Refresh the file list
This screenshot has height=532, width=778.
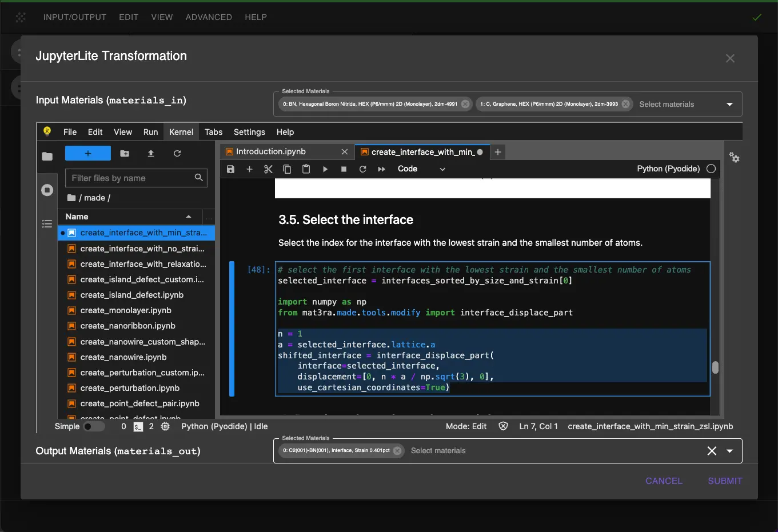tap(177, 153)
